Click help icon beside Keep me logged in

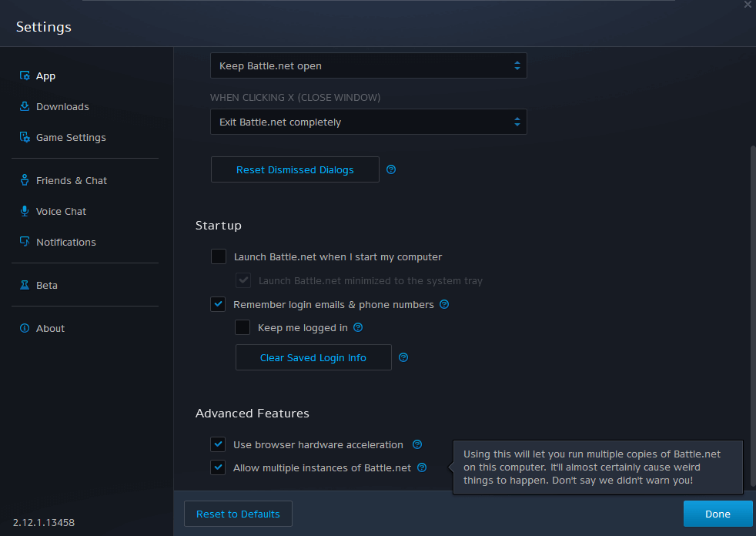pyautogui.click(x=358, y=327)
